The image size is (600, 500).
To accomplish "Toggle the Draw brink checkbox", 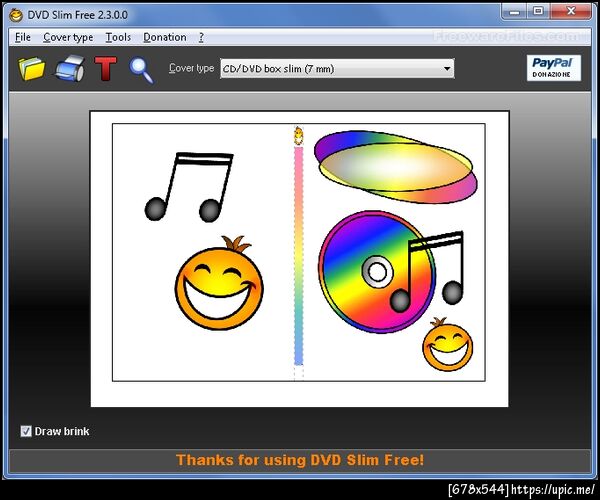I will [x=26, y=432].
